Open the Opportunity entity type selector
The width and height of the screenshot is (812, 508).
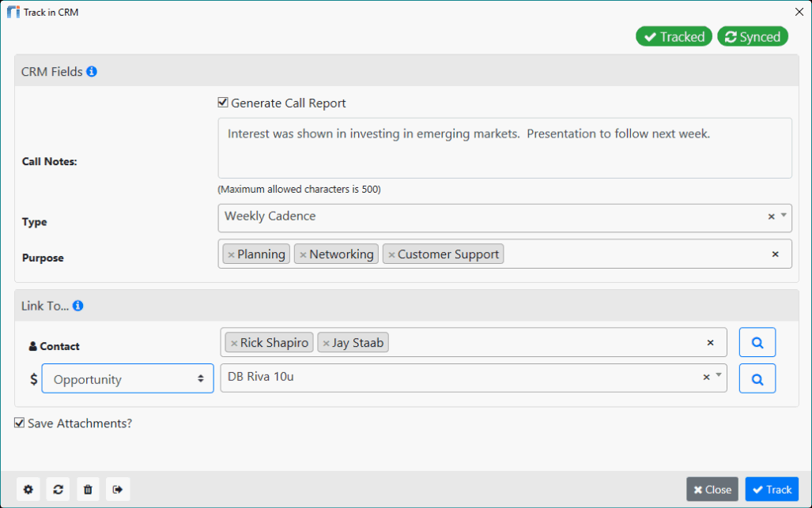point(127,378)
